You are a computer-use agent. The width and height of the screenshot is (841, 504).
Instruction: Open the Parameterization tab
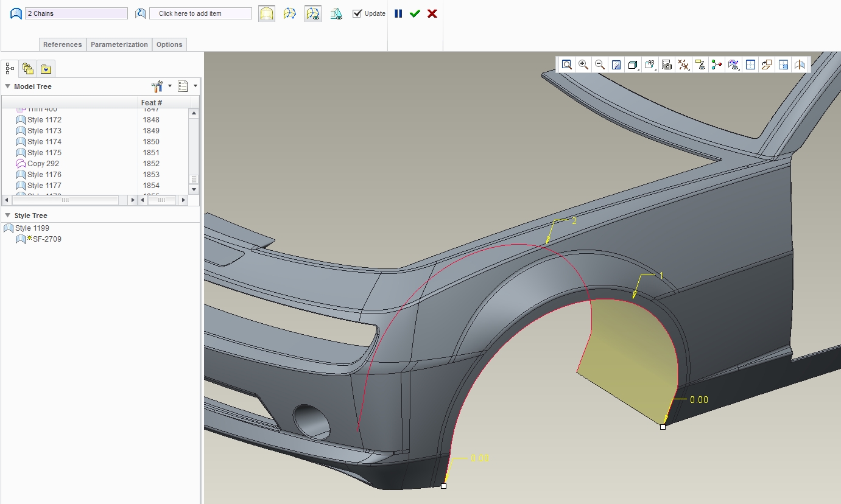119,44
